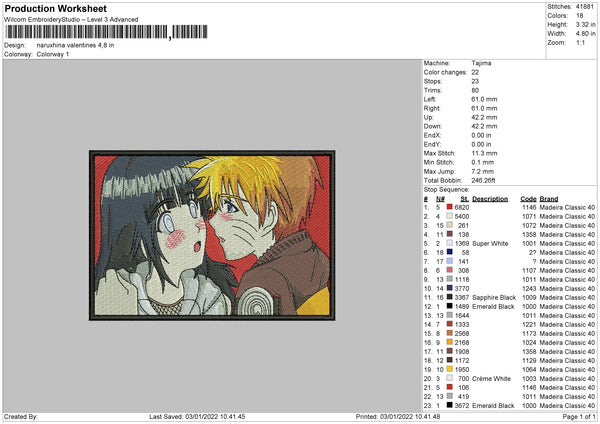Select 'Printed: 03/01/2022 10.41.48' footer text
Viewport: 600px width, 424px height.
[398, 416]
